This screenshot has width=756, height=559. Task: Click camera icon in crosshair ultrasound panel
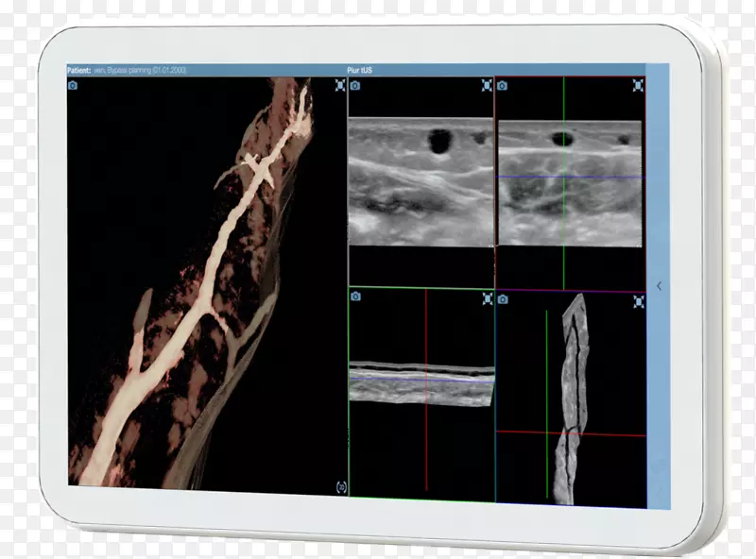tap(503, 86)
